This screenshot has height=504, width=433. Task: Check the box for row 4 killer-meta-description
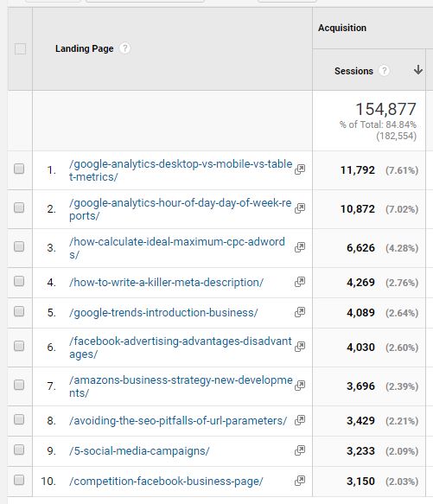pos(19,281)
